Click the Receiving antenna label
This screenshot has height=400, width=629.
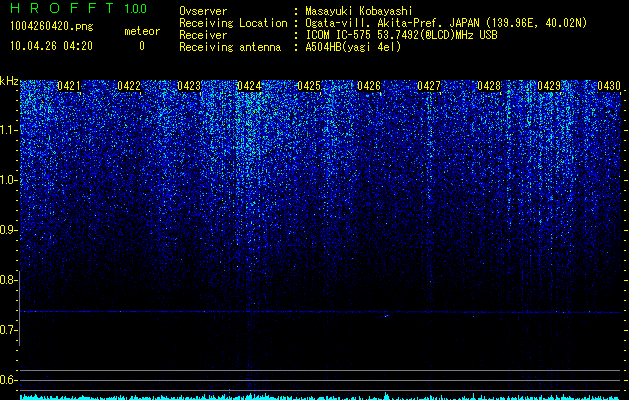click(230, 47)
